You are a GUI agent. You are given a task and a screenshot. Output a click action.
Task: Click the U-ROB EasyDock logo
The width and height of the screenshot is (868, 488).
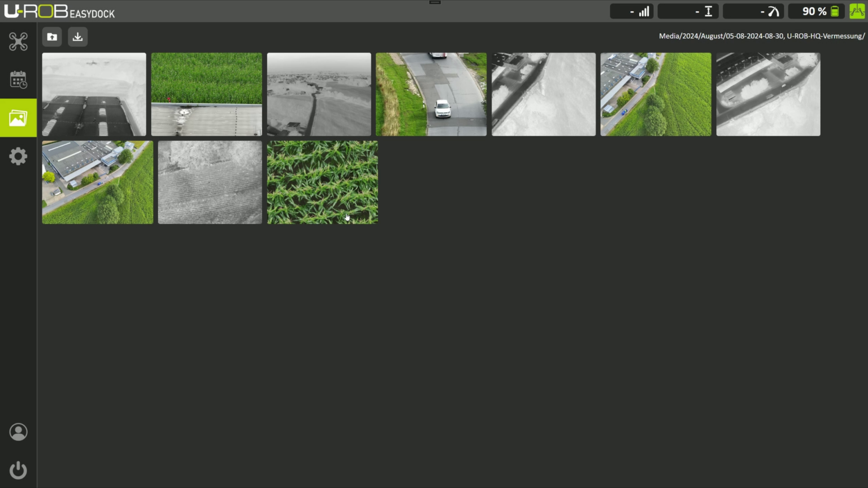(59, 11)
